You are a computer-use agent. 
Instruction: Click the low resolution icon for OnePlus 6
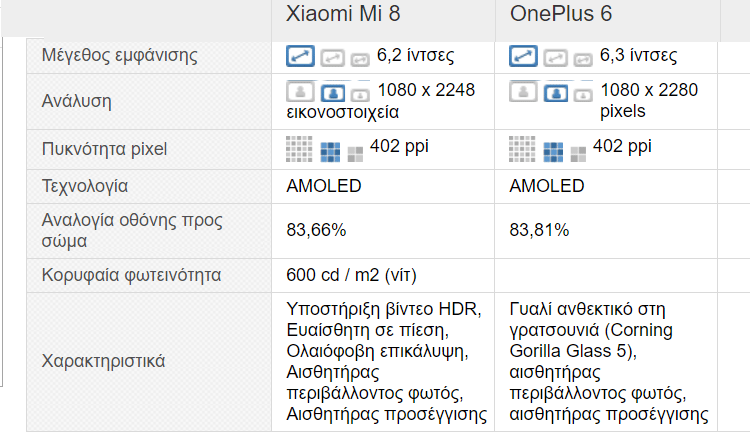tap(583, 95)
